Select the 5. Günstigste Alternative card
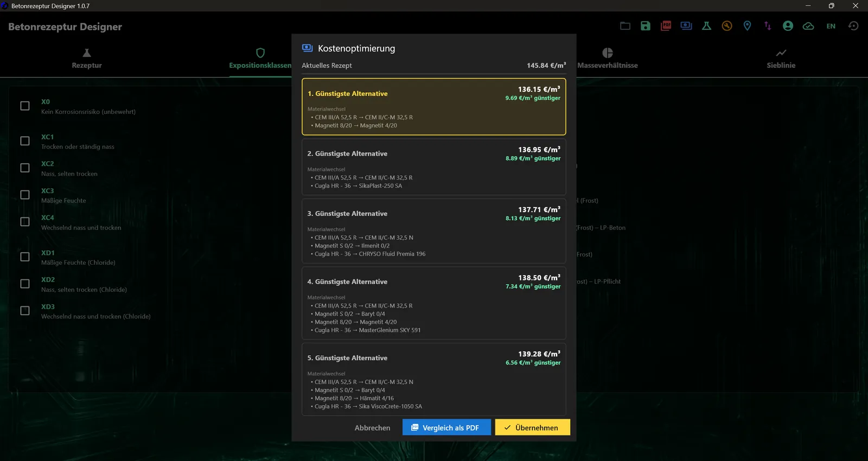 pyautogui.click(x=434, y=380)
